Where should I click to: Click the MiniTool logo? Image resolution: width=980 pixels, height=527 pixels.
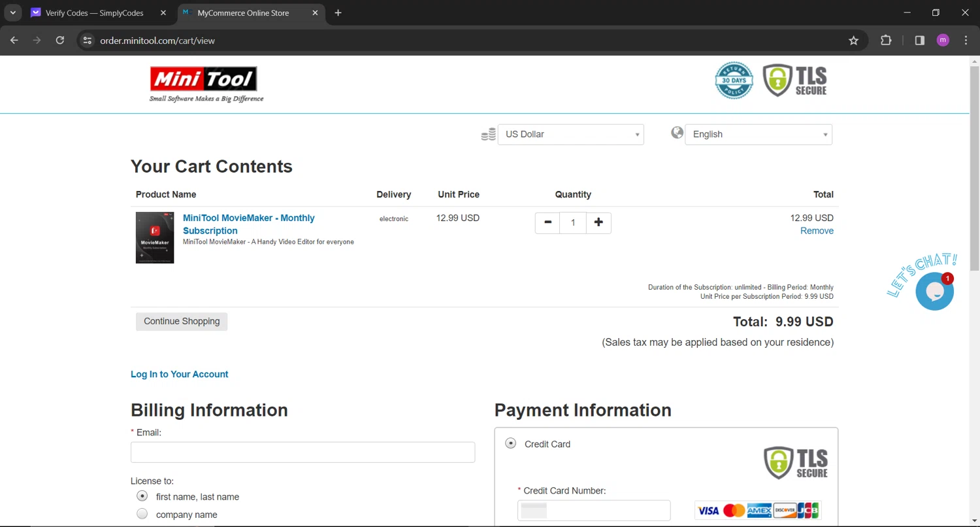(x=206, y=84)
